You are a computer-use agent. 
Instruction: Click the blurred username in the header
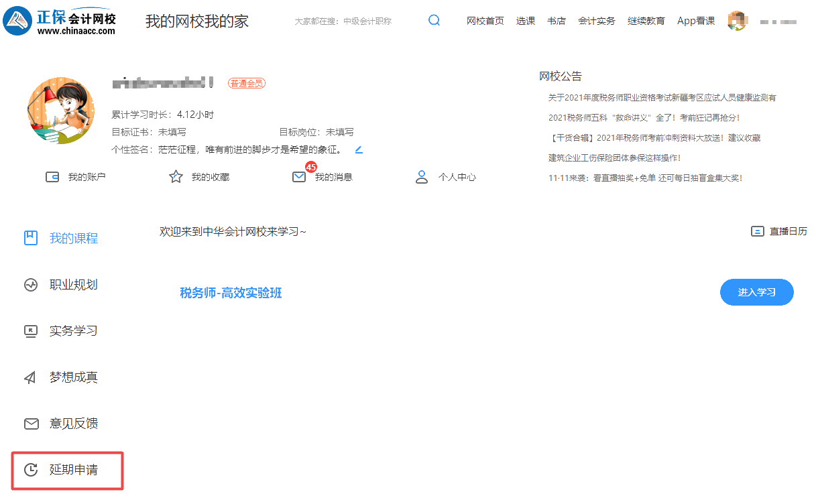click(x=778, y=22)
